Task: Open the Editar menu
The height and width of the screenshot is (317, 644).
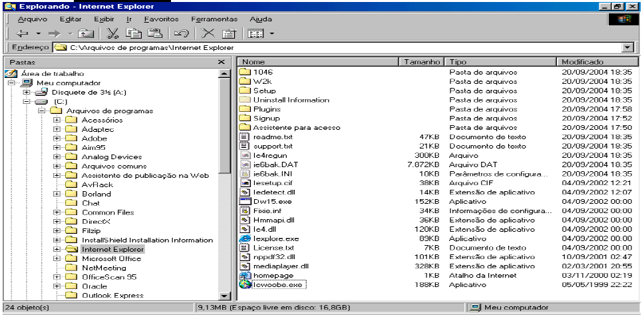Action: (x=71, y=19)
